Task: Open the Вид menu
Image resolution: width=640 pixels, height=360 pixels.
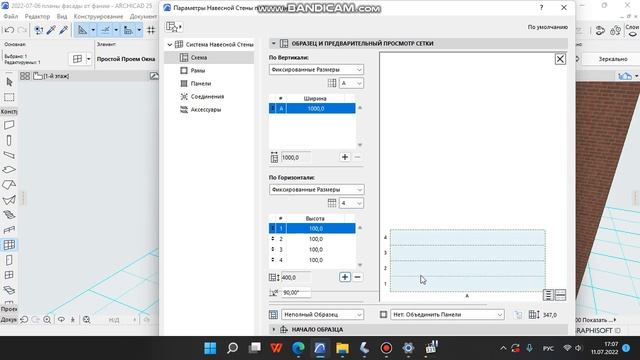Action: (62, 16)
